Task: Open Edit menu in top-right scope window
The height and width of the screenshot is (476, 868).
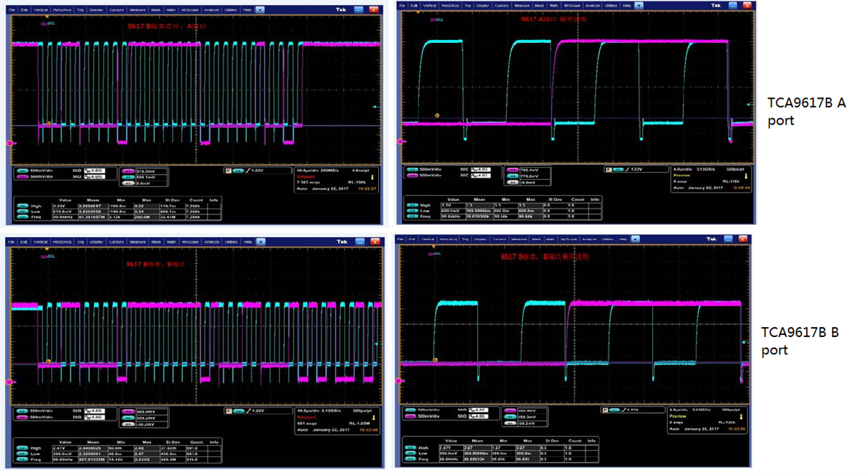Action: click(414, 6)
